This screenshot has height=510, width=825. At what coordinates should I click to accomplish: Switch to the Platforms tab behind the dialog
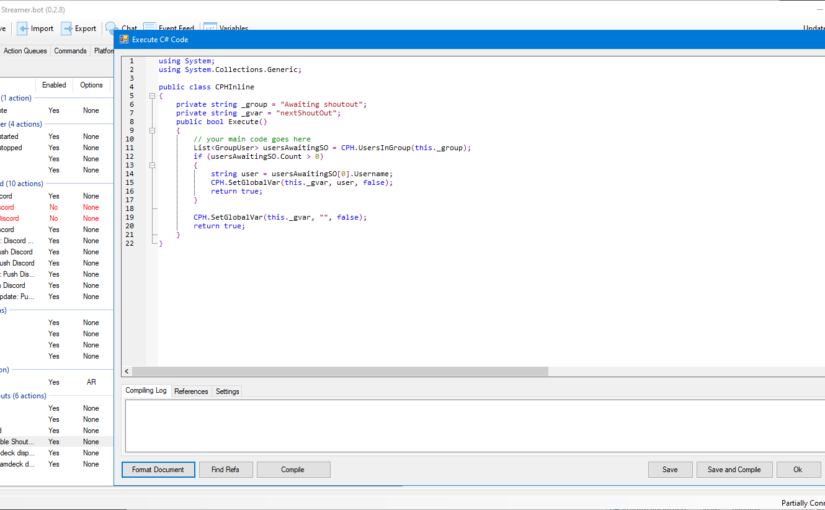coord(103,51)
